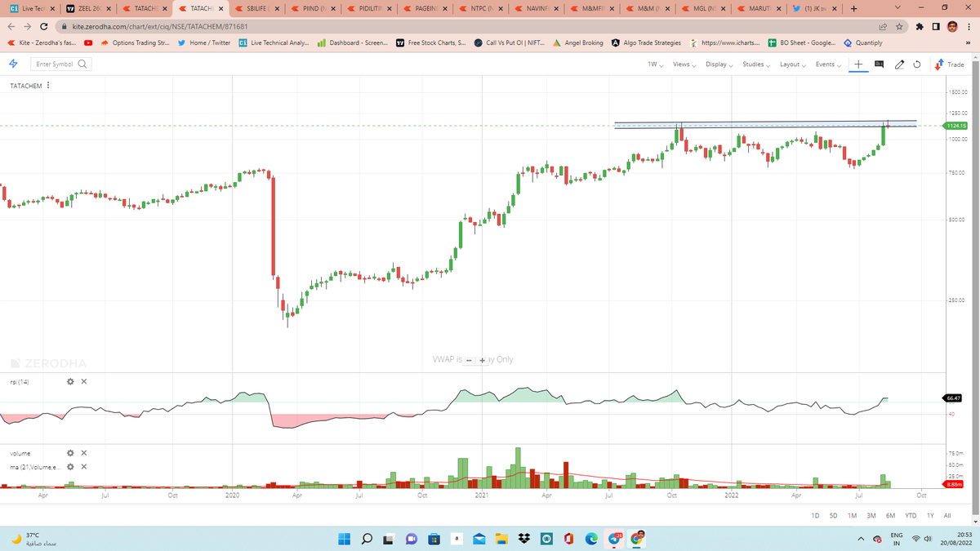Click the current price label 1124.15

click(956, 126)
